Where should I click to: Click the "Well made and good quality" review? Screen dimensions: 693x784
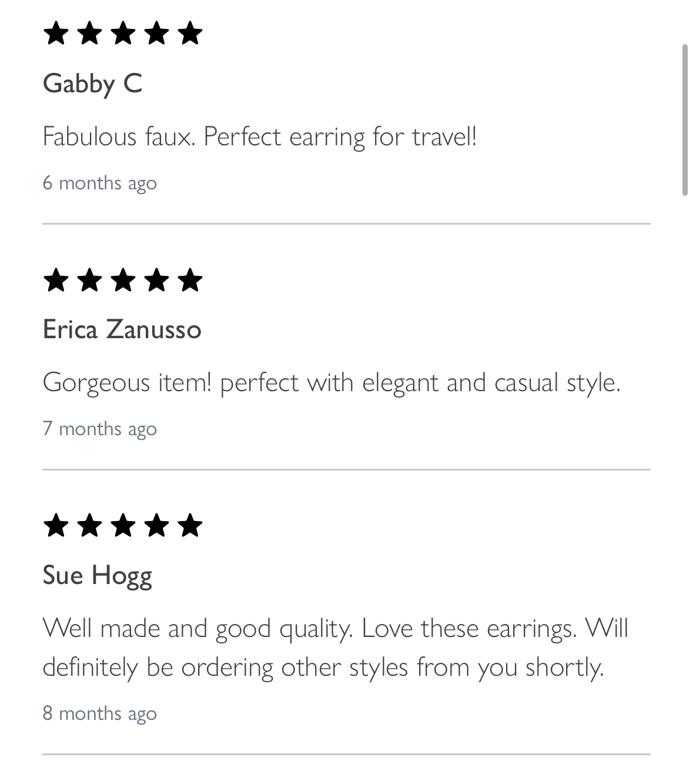click(x=335, y=648)
